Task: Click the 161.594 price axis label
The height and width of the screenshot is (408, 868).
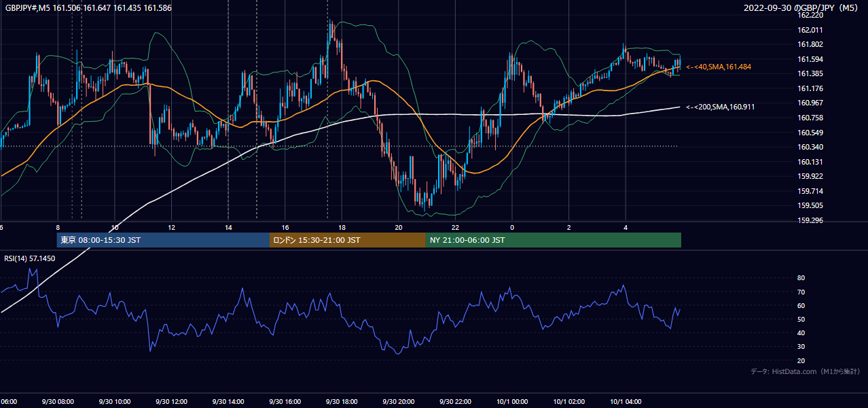Action: [810, 59]
